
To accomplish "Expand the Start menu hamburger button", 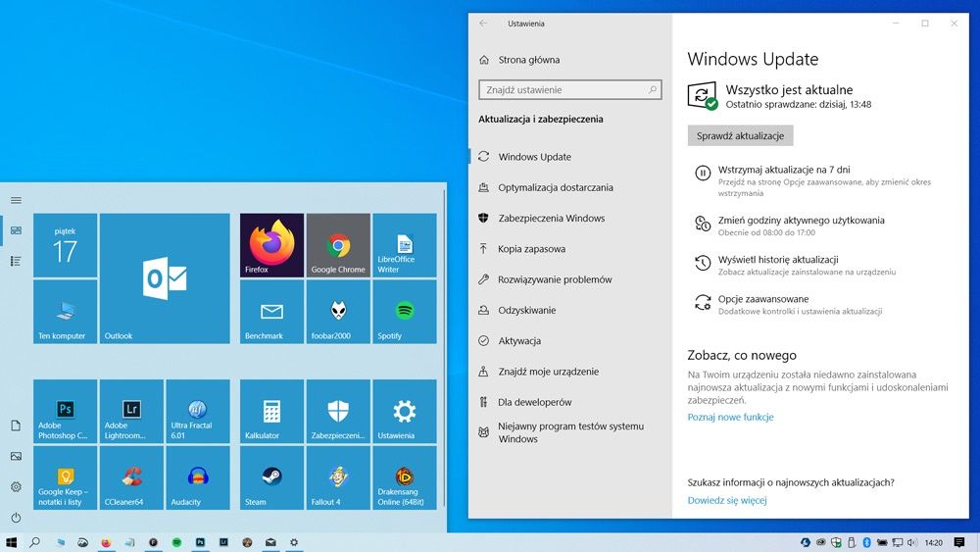I will 17,200.
